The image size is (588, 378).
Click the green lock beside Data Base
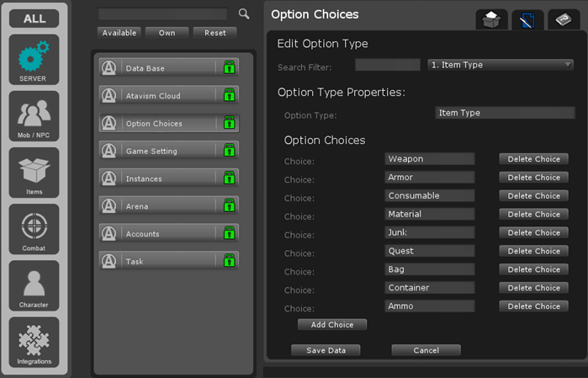point(228,68)
